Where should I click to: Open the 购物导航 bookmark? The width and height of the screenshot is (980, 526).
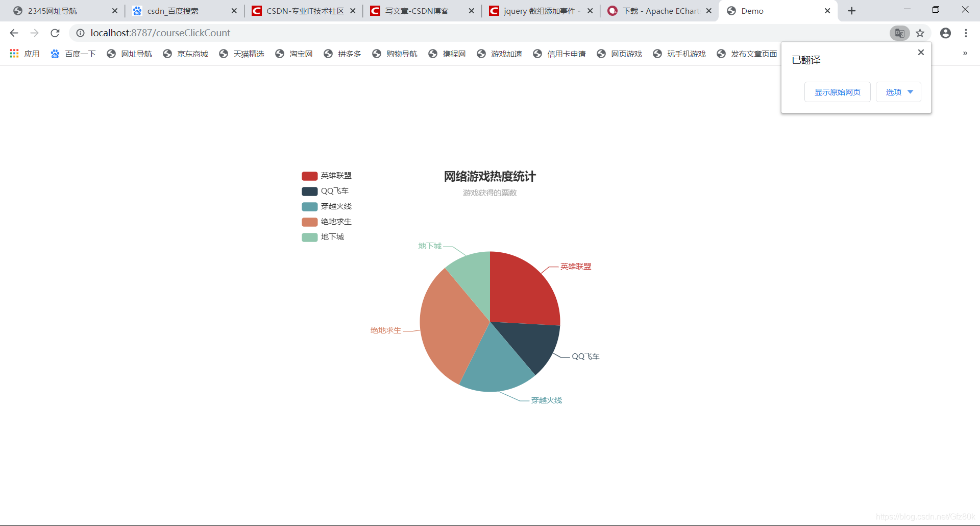point(395,54)
